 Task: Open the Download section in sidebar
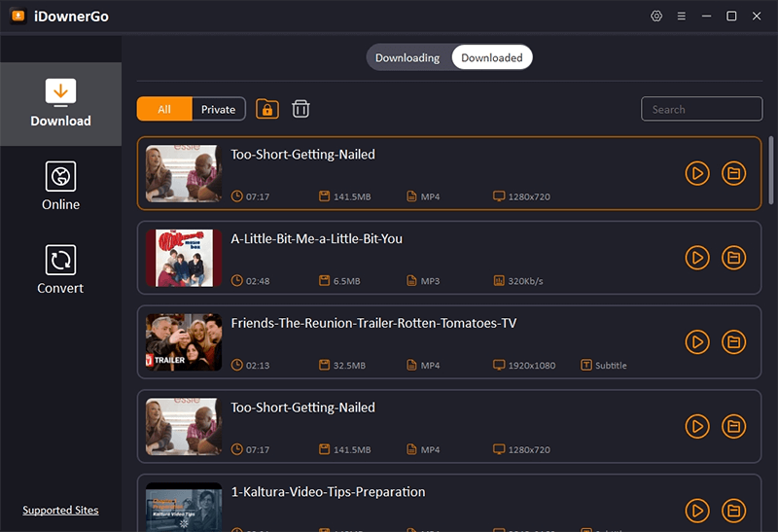[x=60, y=104]
